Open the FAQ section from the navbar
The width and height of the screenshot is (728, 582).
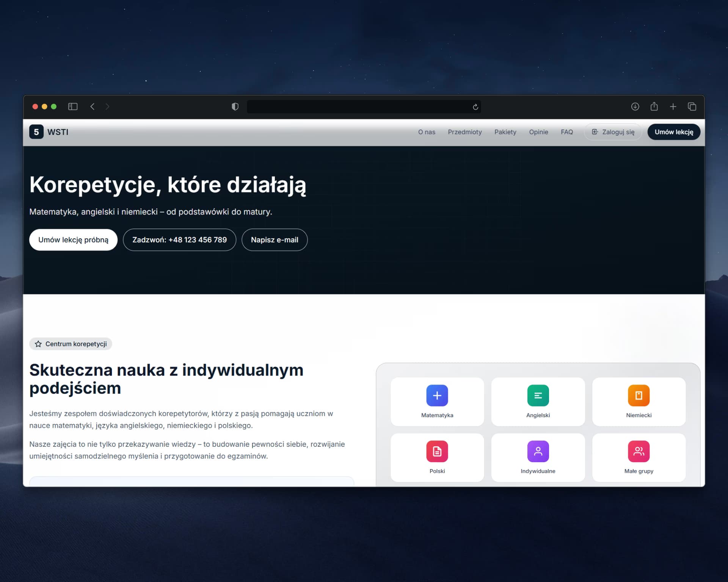566,132
